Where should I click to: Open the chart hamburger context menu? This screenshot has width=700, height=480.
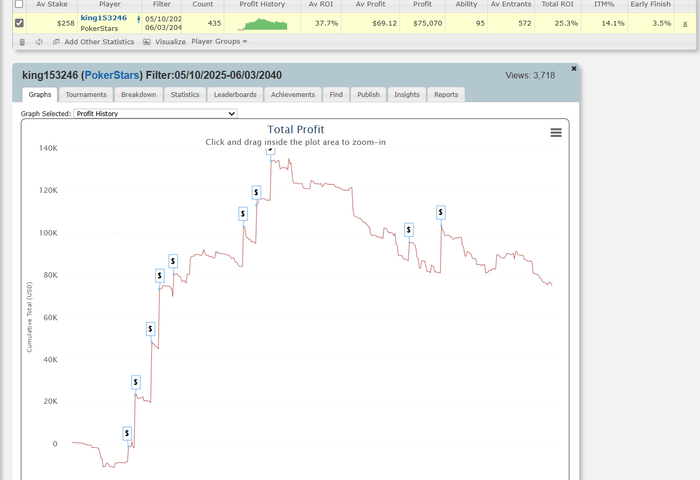click(556, 133)
